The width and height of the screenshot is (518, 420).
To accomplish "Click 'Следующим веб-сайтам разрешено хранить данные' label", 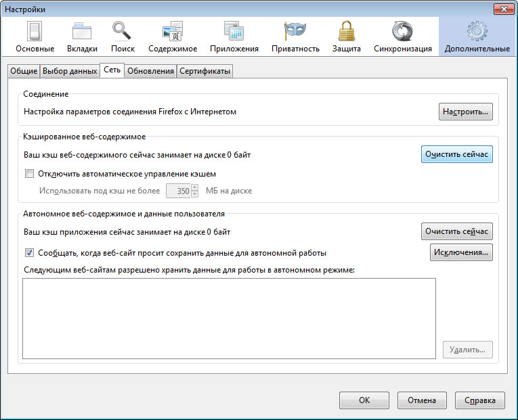I will (x=189, y=270).
